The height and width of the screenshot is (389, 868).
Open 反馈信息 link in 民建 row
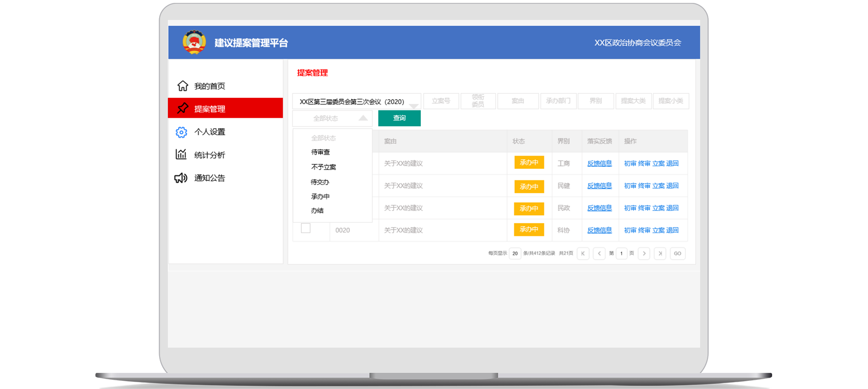click(599, 186)
